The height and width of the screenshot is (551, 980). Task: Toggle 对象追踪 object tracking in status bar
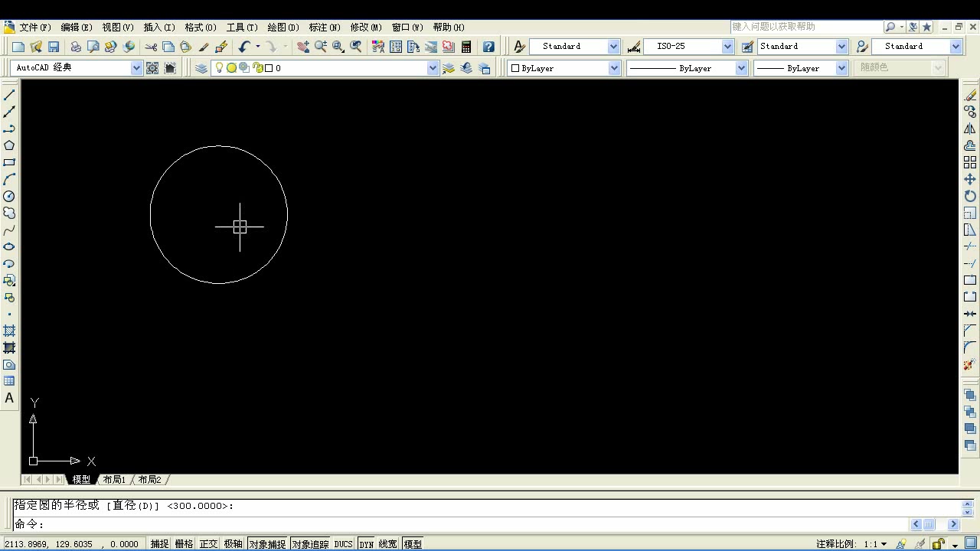[310, 544]
